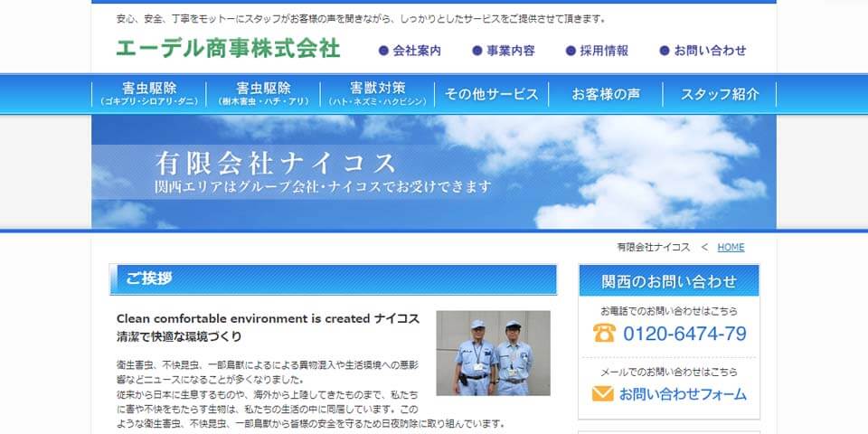Select 害虫駆除 (ゴキブリ・シロアリ・ダニ) menu
This screenshot has height=434, width=868.
[x=149, y=94]
